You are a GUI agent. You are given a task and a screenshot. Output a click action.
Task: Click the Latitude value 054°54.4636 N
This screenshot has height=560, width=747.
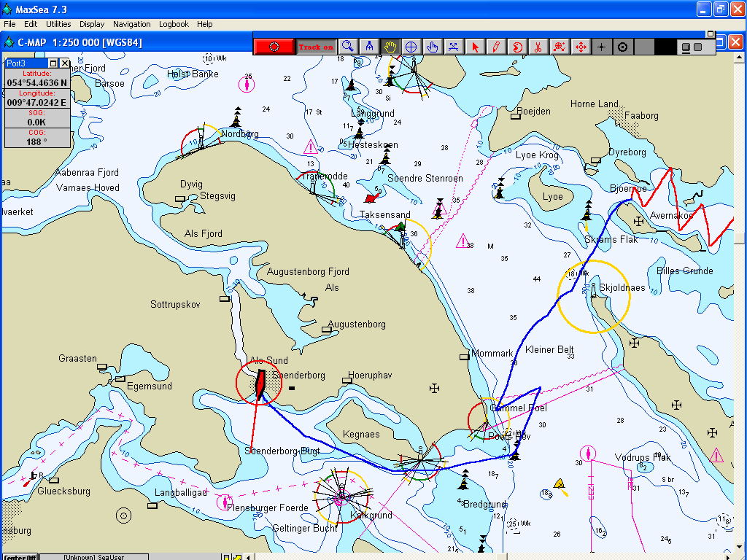37,83
